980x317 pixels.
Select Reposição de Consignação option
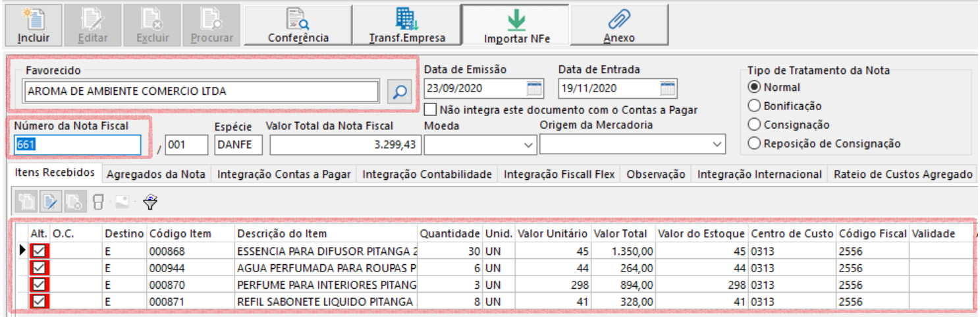pyautogui.click(x=755, y=143)
